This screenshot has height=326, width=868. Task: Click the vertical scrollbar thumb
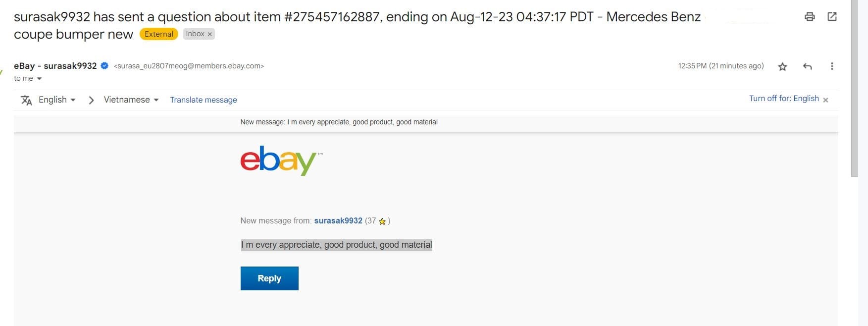pyautogui.click(x=855, y=89)
